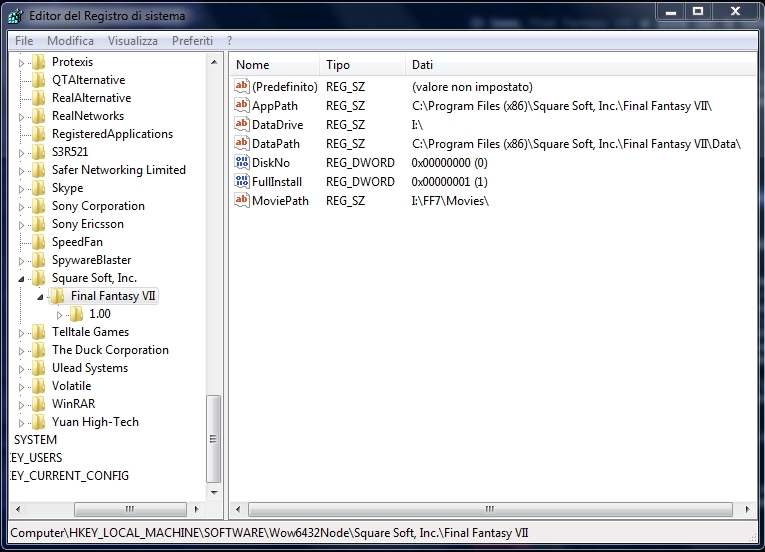
Task: Click the Safer Networking Limited folder icon
Action: coord(38,170)
